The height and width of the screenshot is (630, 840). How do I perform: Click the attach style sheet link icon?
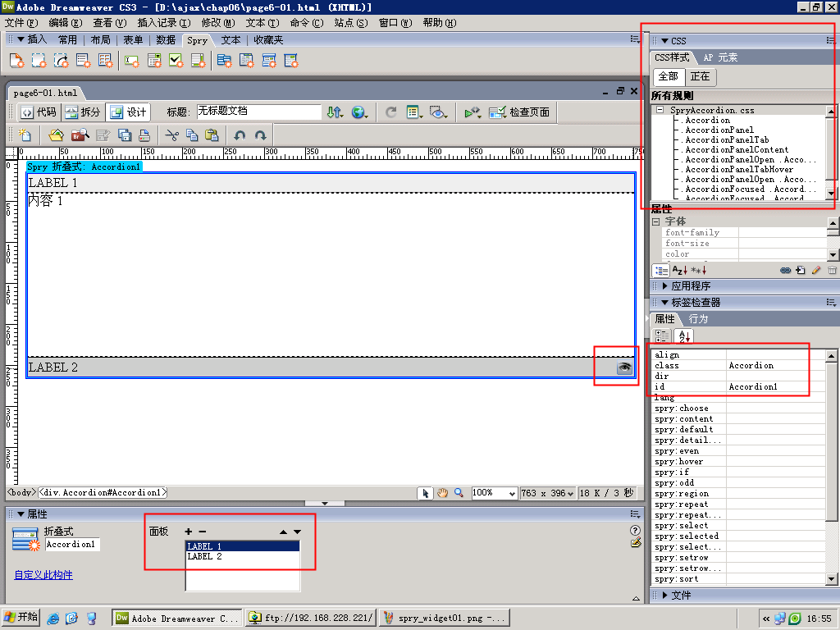click(785, 270)
